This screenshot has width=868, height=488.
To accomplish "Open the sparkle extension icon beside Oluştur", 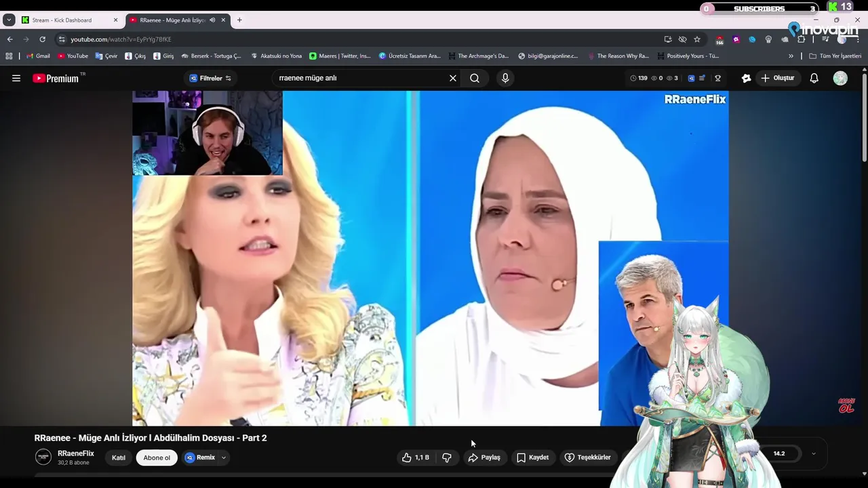I will pyautogui.click(x=746, y=78).
